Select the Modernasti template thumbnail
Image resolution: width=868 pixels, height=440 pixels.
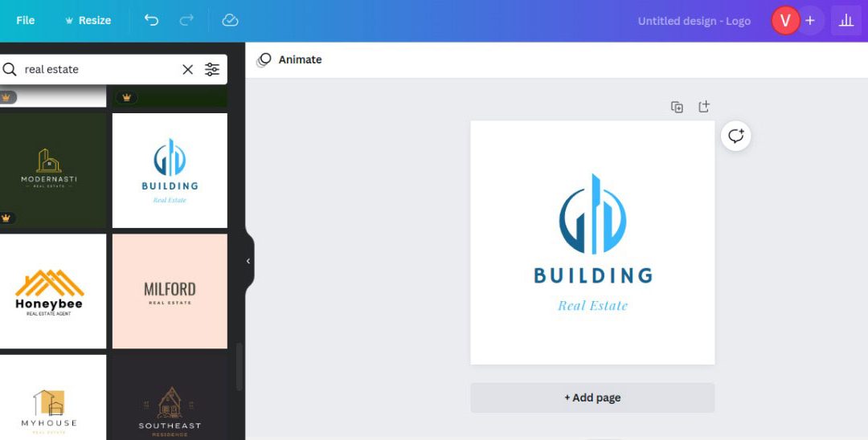pyautogui.click(x=52, y=170)
